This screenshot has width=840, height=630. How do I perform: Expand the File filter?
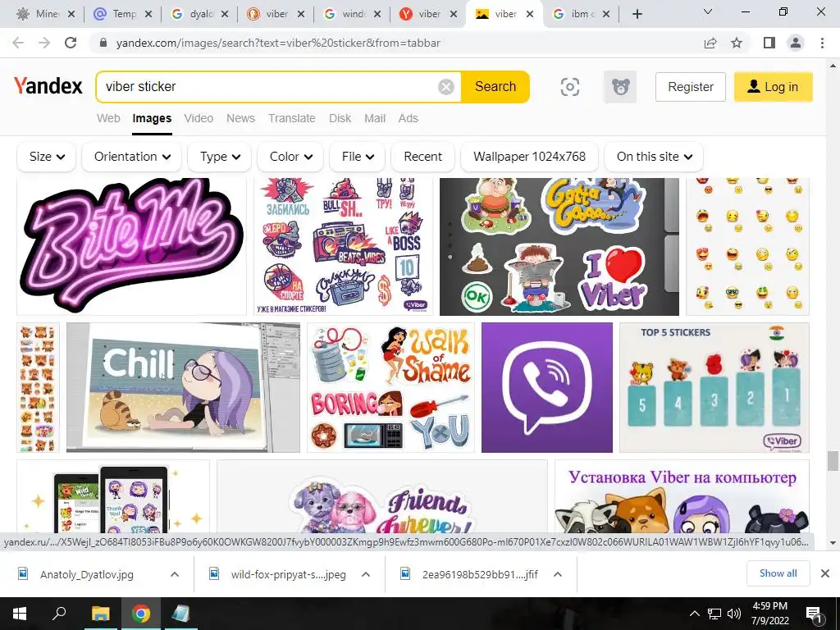[358, 157]
